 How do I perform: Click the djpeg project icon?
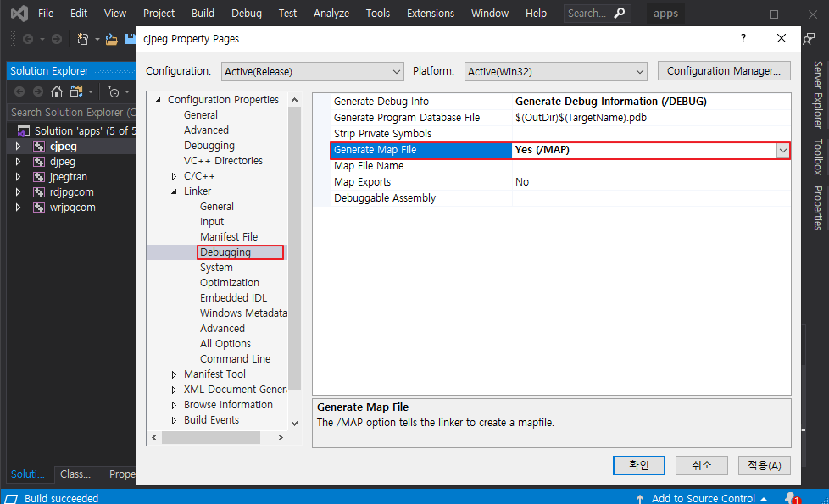(39, 162)
